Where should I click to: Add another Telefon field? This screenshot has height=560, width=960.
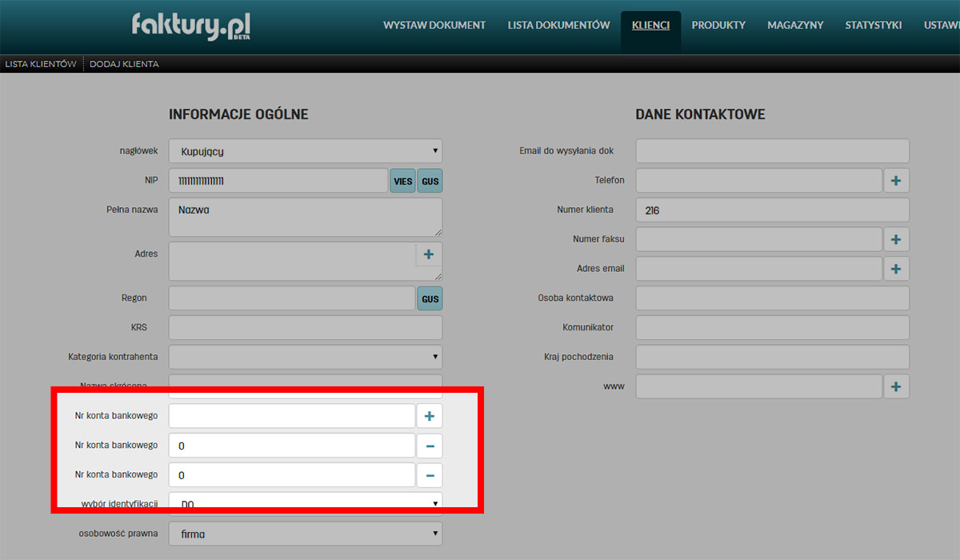click(x=896, y=181)
